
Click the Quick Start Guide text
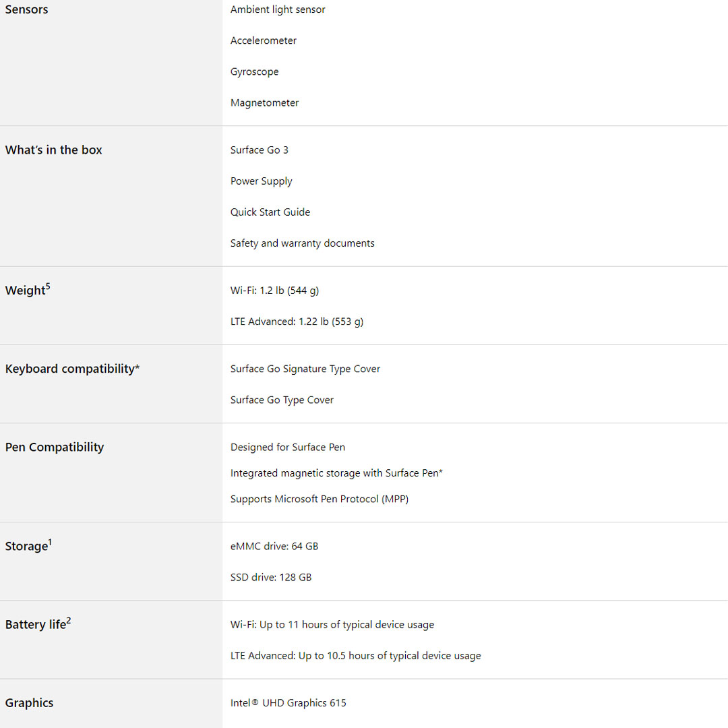[x=270, y=212]
